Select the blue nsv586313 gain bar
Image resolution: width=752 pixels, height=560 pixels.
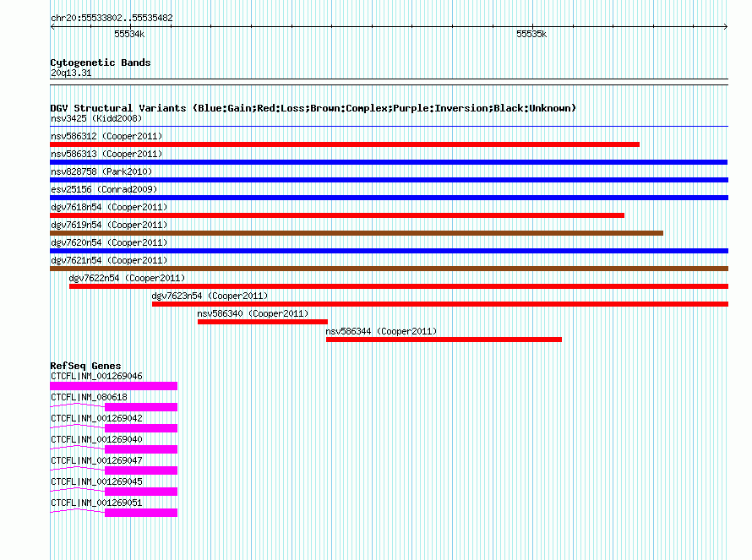(x=389, y=162)
